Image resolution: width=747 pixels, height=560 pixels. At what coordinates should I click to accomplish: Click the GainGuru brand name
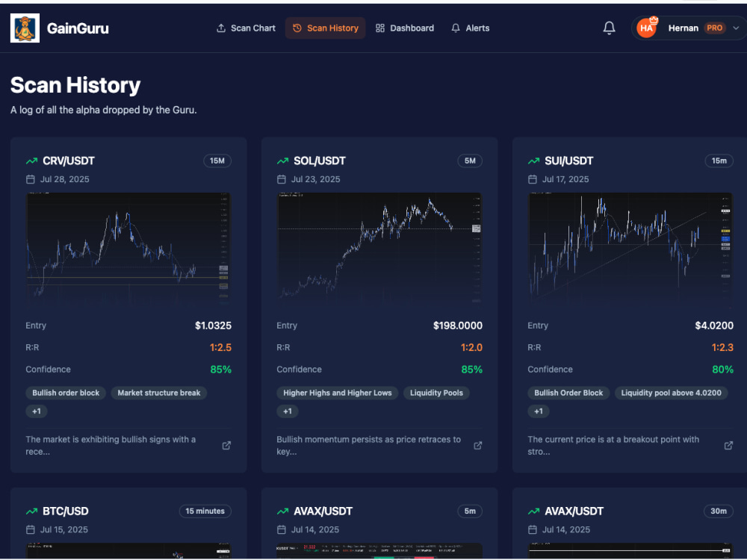[78, 28]
